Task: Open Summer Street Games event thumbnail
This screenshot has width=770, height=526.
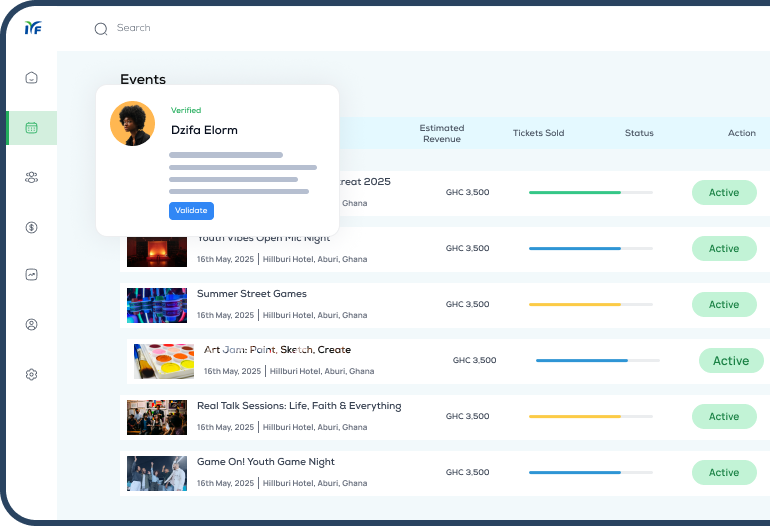Action: point(157,305)
